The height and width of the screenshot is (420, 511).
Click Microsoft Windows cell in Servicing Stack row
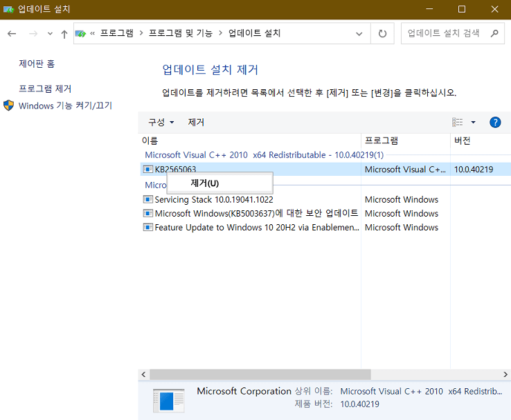[x=402, y=199]
